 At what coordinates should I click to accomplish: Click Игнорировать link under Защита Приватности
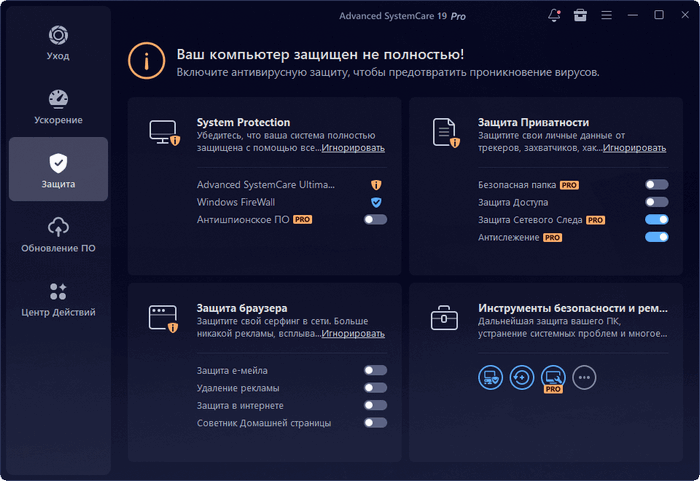coord(634,148)
